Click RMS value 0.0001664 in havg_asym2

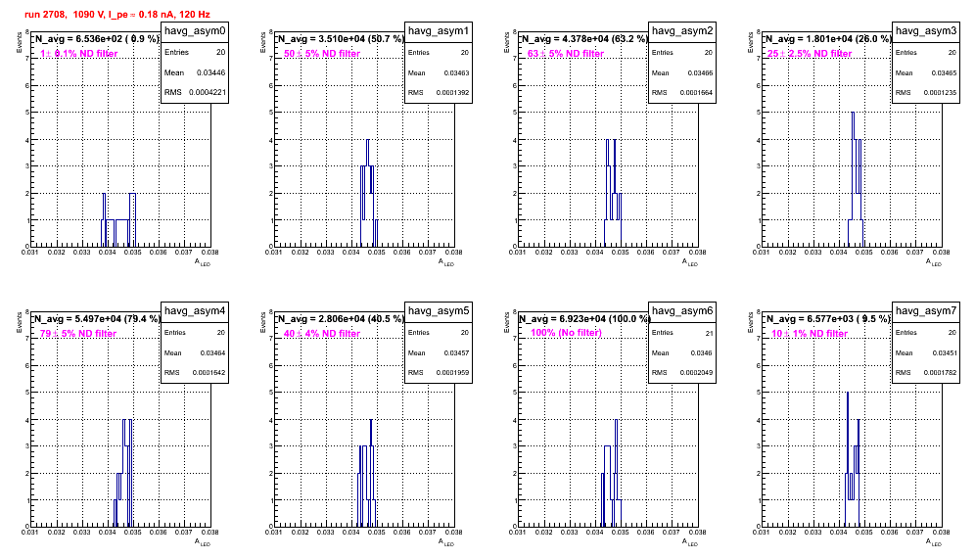[x=696, y=92]
